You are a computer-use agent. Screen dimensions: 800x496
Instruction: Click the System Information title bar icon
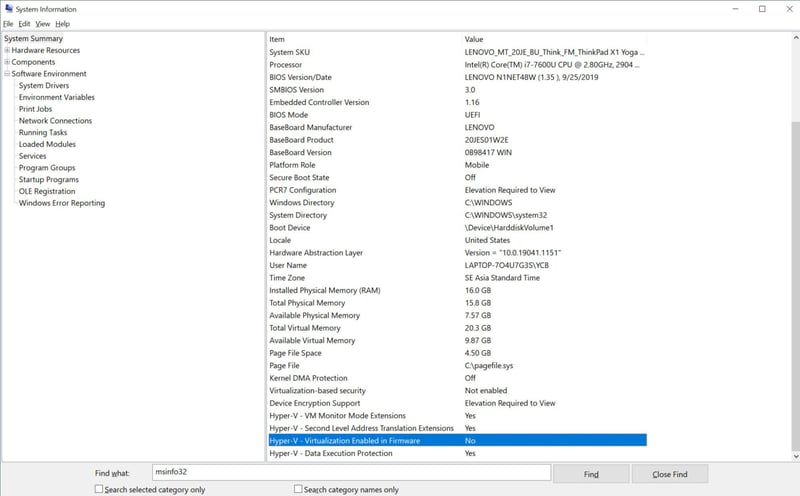click(x=8, y=9)
